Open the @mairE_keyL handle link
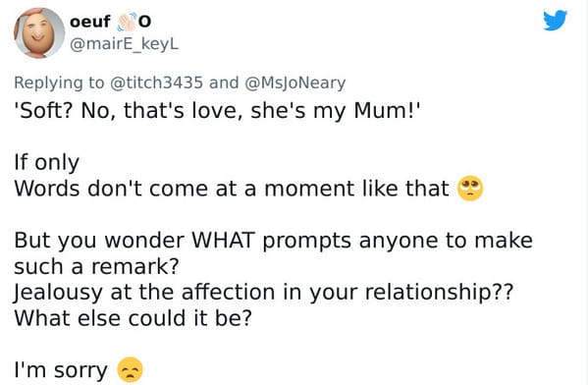This screenshot has height=385, width=588. 124,44
